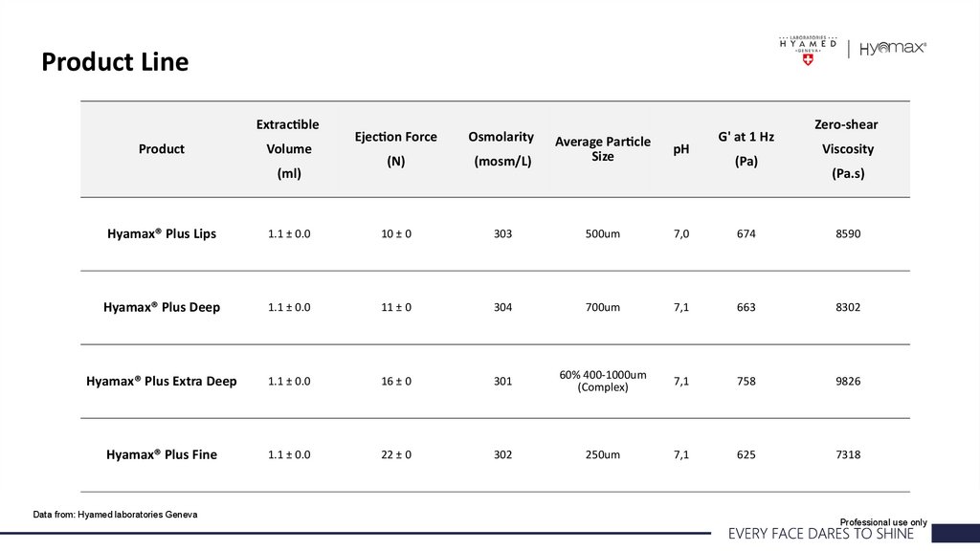This screenshot has height=551, width=980.
Task: Select the Data from Hyamed laboratories footnote
Action: pyautogui.click(x=115, y=515)
